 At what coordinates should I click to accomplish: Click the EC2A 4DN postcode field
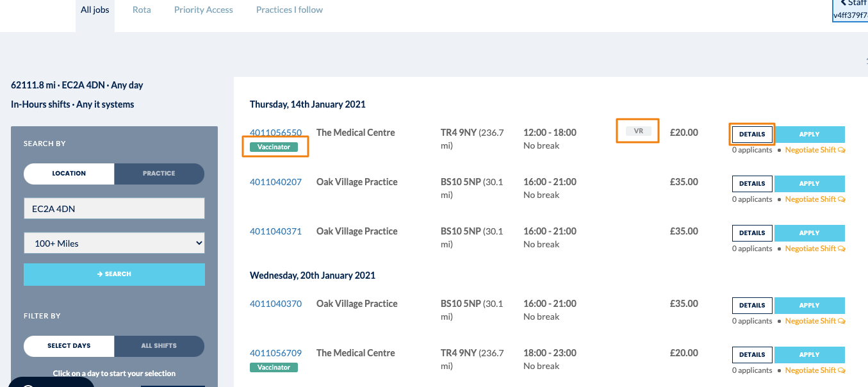click(x=114, y=208)
